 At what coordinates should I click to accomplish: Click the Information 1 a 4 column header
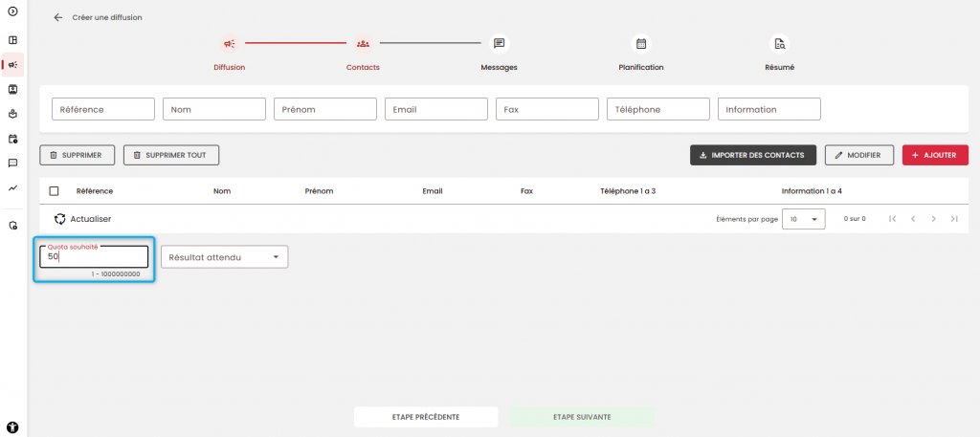point(812,191)
